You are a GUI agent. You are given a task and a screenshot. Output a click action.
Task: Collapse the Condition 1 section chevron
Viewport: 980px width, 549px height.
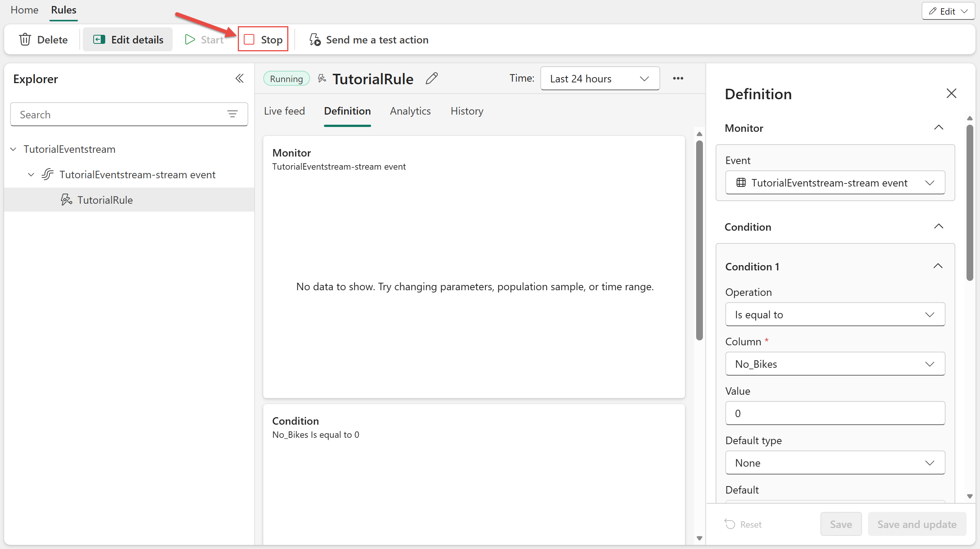click(x=938, y=266)
